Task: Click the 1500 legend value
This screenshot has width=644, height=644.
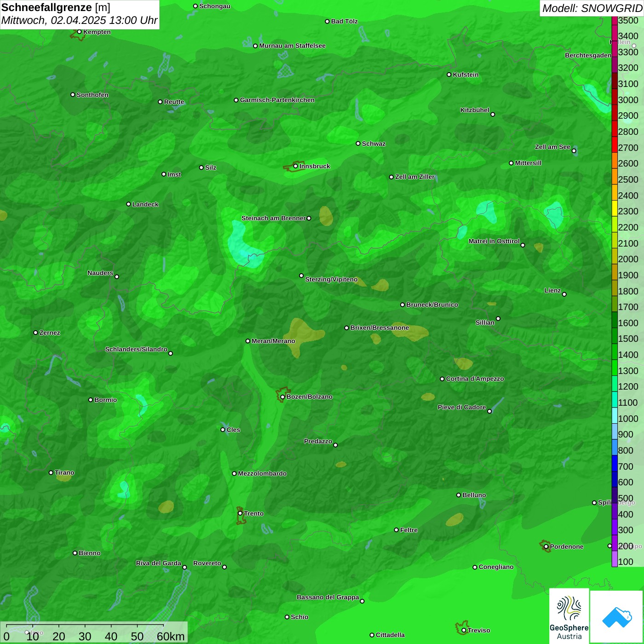Action: [x=628, y=339]
